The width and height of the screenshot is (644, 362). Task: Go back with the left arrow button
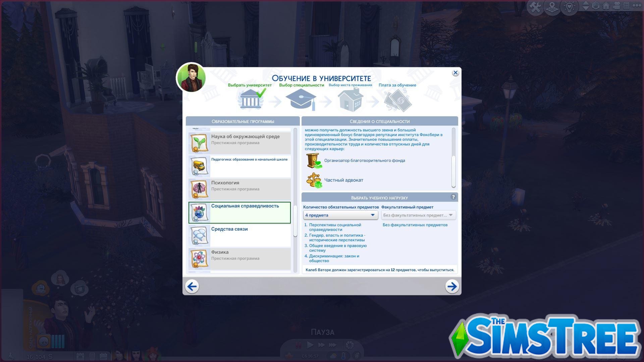(192, 287)
